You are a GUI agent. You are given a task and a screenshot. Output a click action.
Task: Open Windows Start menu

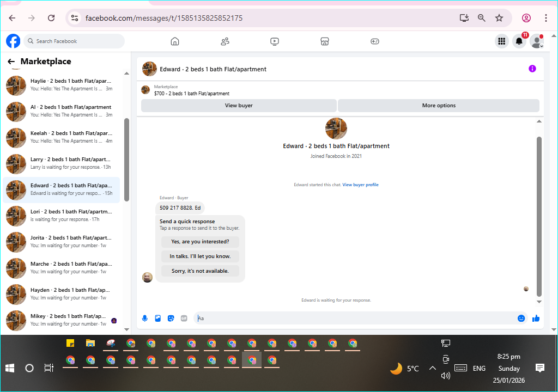[10, 368]
